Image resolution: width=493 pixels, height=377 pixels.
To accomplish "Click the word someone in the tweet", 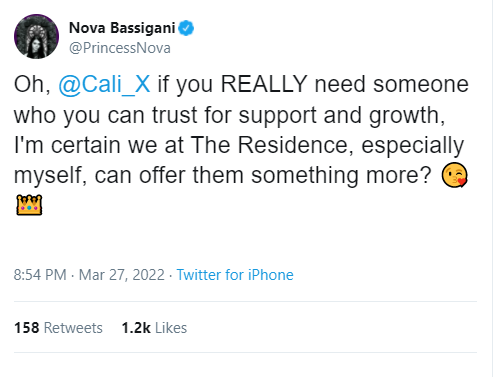I will coord(421,84).
